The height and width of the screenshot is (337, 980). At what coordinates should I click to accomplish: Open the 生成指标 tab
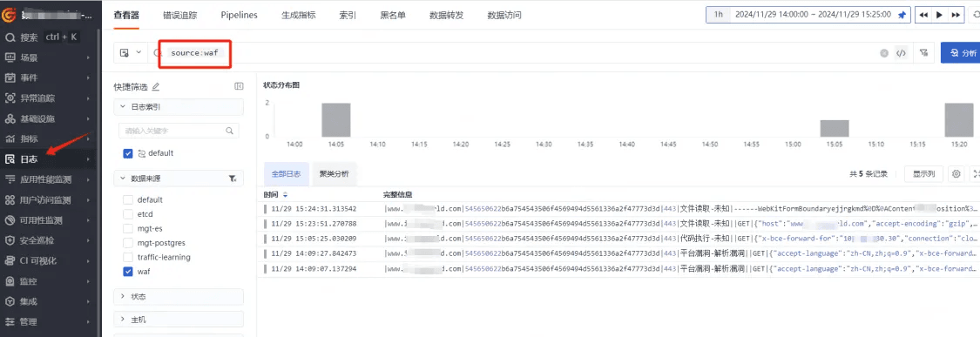point(298,15)
